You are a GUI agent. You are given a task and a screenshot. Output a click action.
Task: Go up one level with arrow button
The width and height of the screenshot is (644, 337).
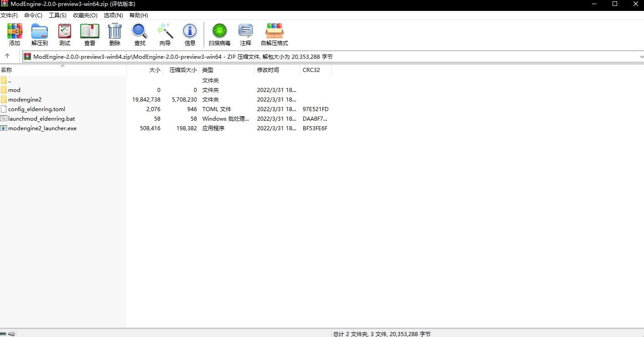tap(7, 56)
